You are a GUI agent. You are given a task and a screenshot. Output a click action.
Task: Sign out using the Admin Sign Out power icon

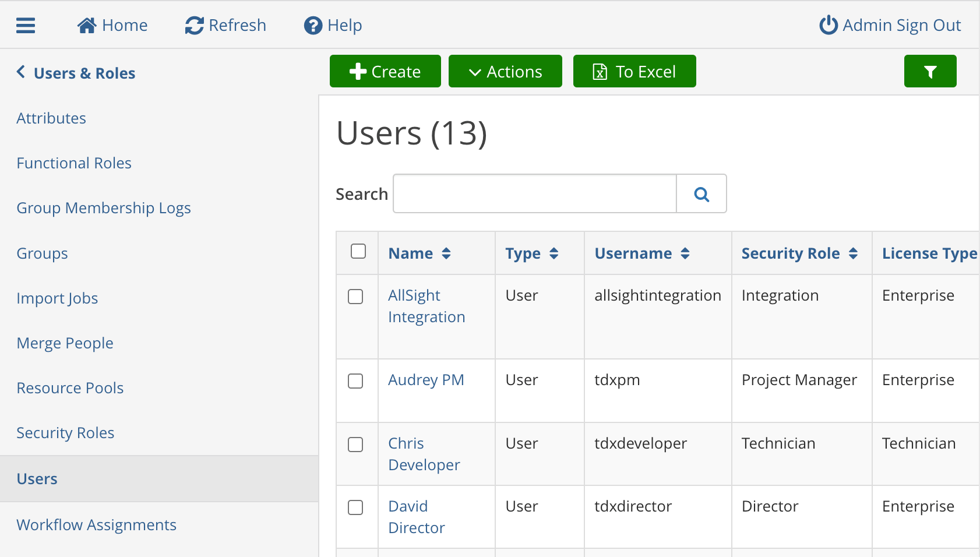[828, 24]
